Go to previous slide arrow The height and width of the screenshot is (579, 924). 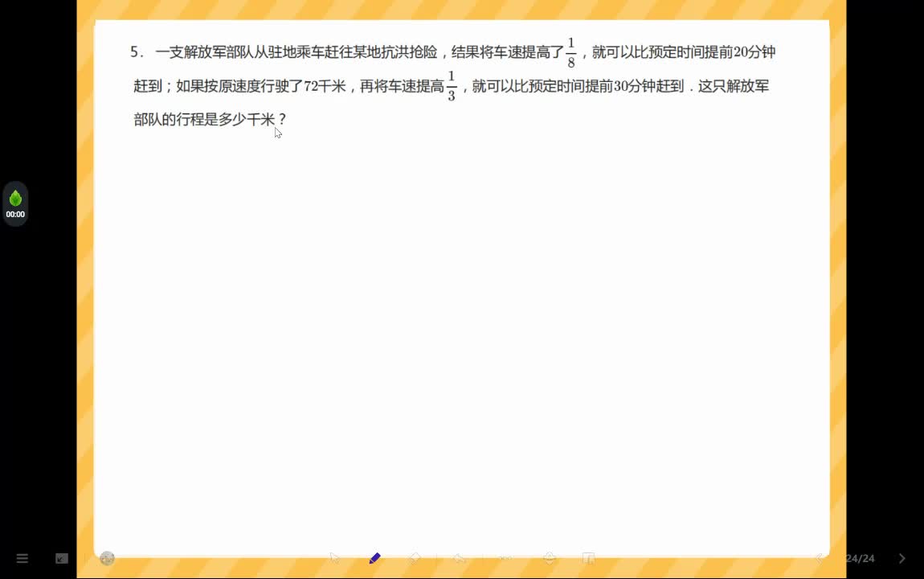coord(819,558)
